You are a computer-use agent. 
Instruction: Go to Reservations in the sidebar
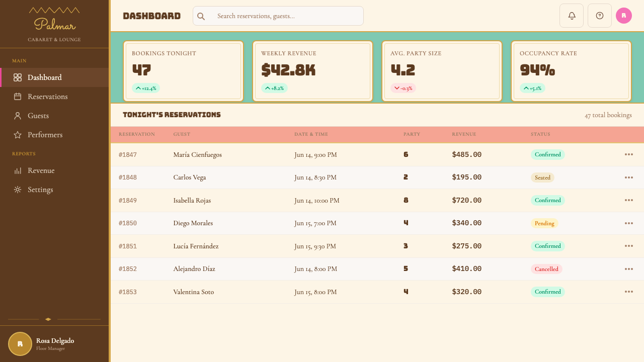54,97
